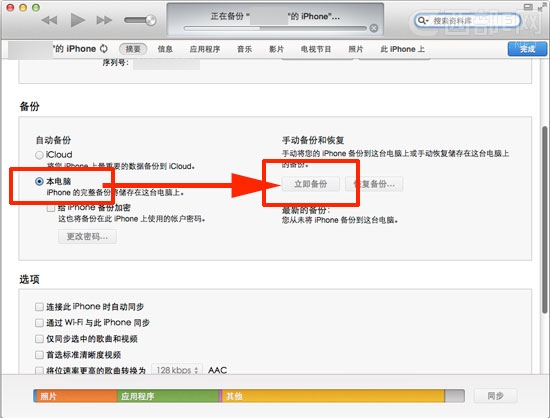Enable 仅同步选中的歌曲和视频 checkbox

pyautogui.click(x=39, y=339)
